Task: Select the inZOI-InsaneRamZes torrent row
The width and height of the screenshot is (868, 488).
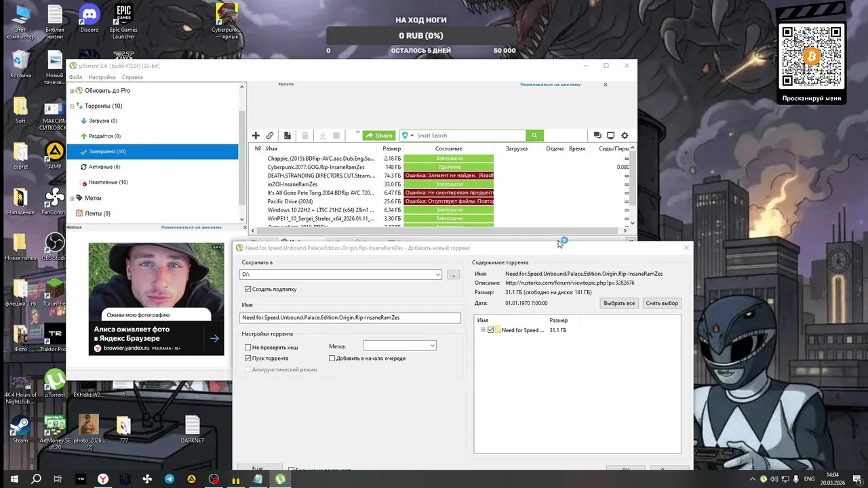Action: click(x=441, y=184)
